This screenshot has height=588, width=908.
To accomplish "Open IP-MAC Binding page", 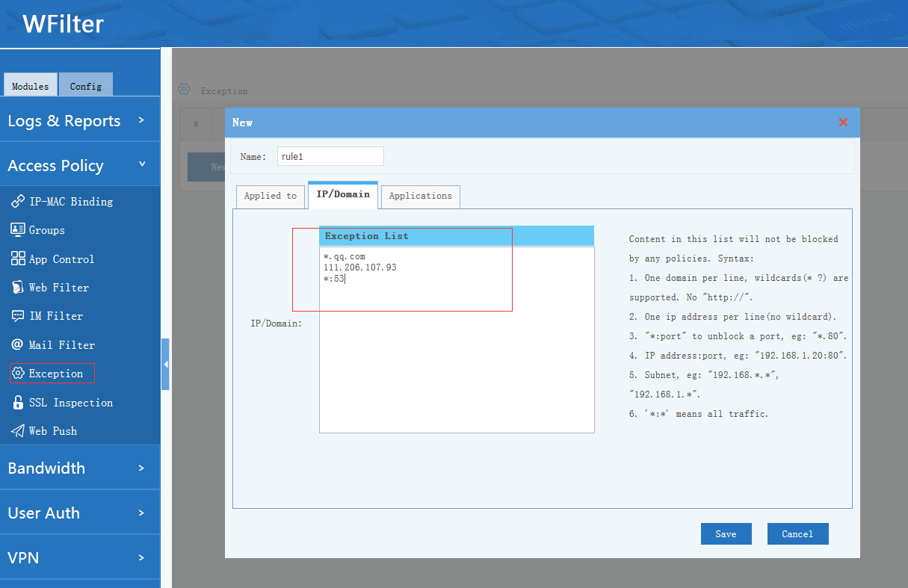I will tap(71, 202).
